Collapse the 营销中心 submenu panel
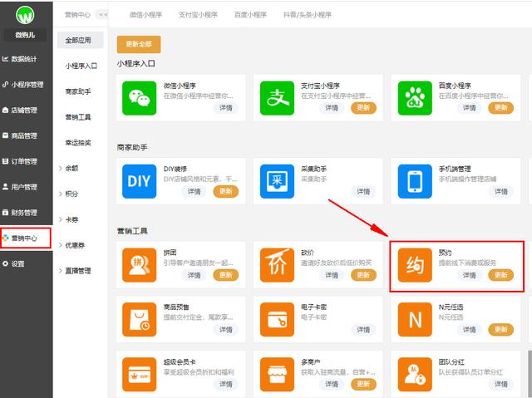The width and height of the screenshot is (532, 398). pos(103,15)
